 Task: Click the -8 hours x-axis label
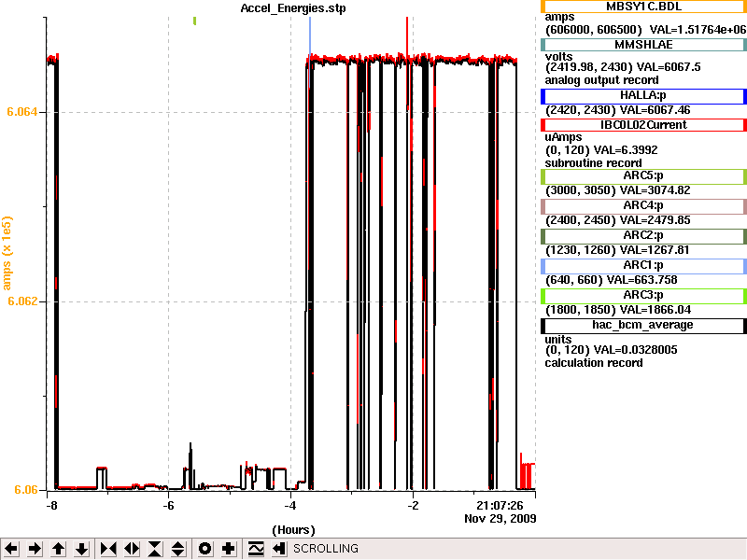pos(51,505)
